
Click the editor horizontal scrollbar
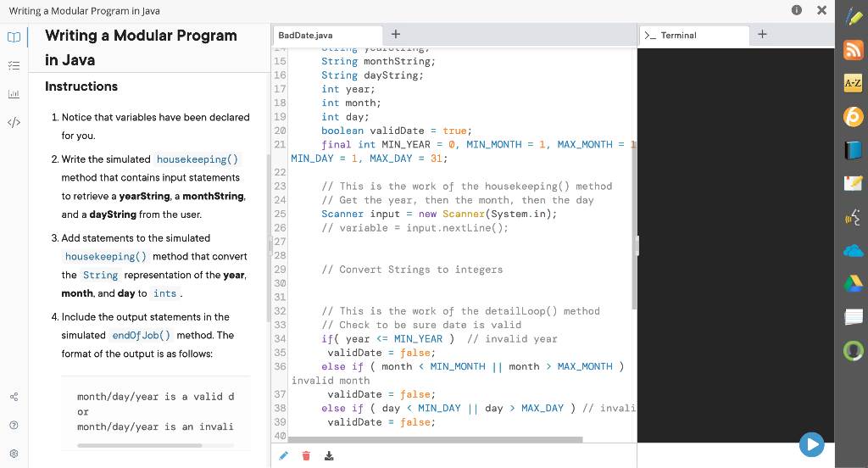(x=435, y=440)
